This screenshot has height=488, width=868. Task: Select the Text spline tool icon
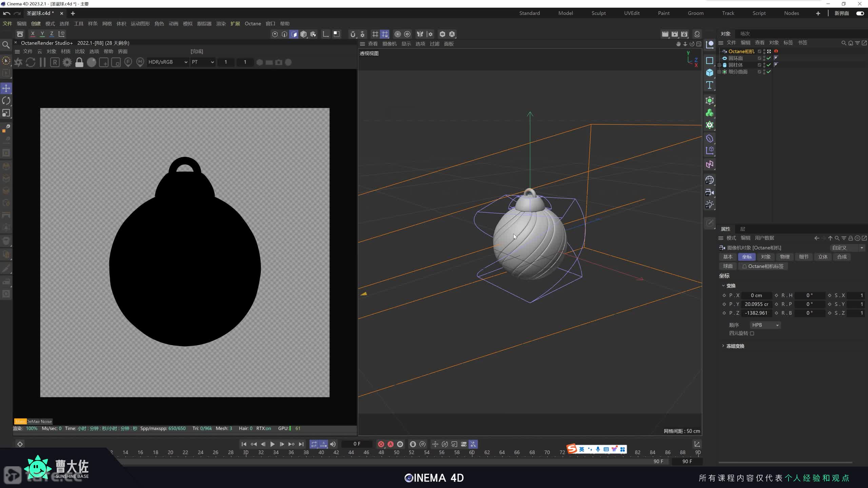coord(709,85)
